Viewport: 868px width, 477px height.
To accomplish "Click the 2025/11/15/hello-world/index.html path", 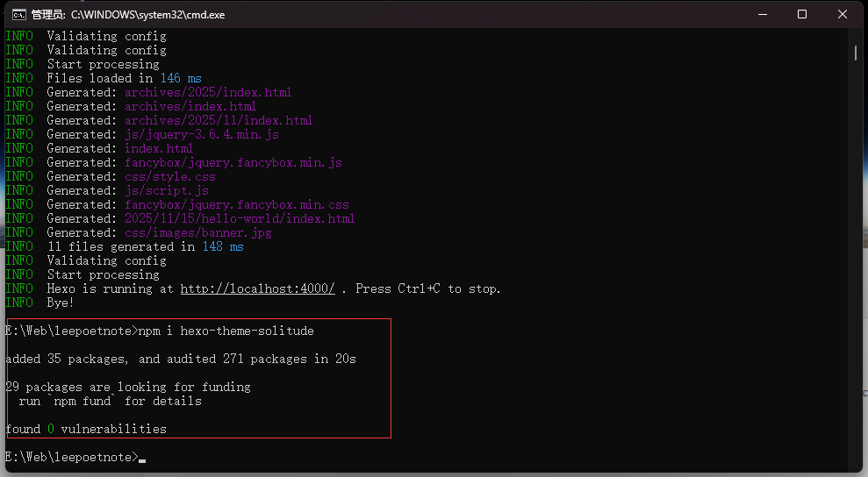I will pos(239,218).
